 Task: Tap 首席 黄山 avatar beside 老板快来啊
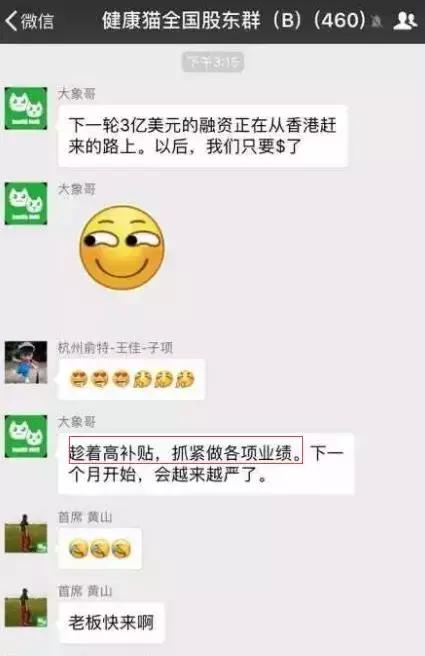tap(26, 607)
